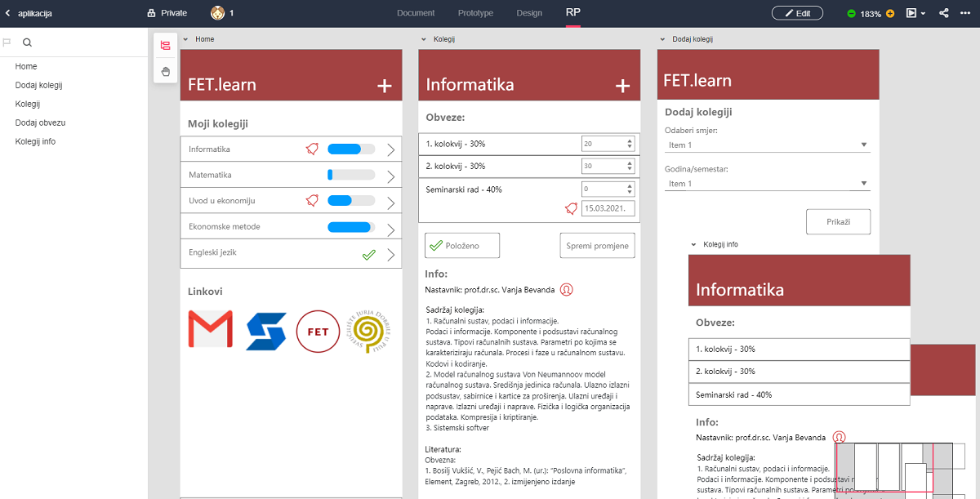The width and height of the screenshot is (980, 499).
Task: Toggle the Private lock setting
Action: pyautogui.click(x=167, y=13)
